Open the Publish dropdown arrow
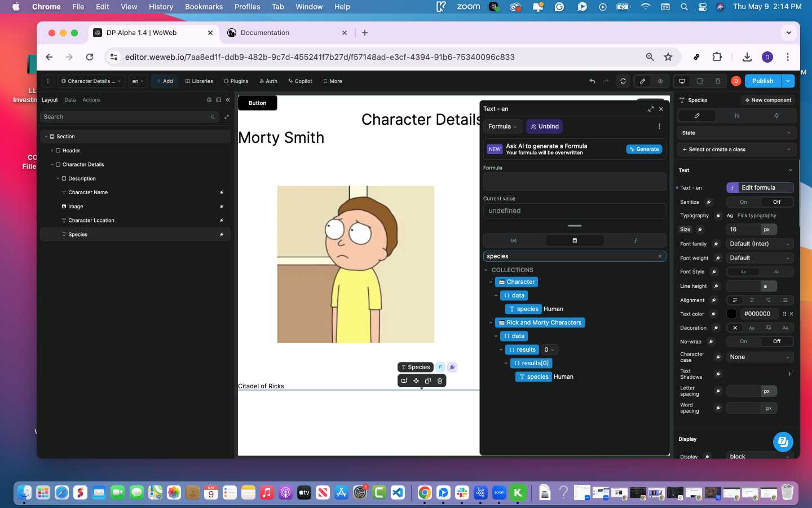The width and height of the screenshot is (812, 508). click(x=788, y=81)
